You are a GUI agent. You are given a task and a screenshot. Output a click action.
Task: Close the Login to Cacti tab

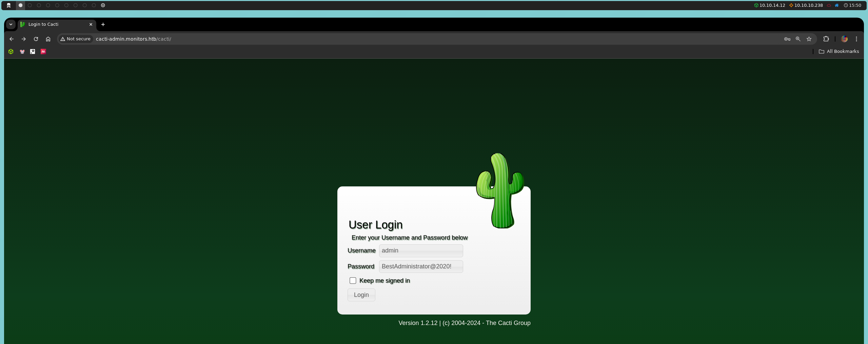point(91,24)
